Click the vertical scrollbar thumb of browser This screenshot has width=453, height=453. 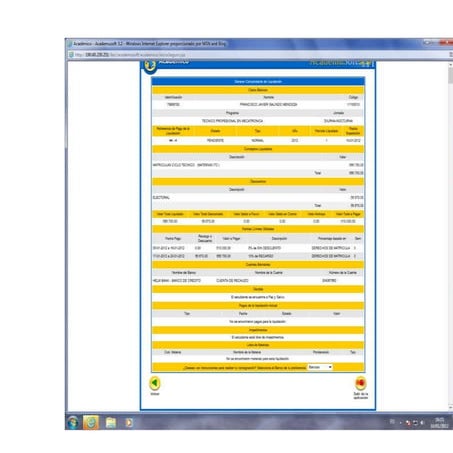(x=450, y=75)
